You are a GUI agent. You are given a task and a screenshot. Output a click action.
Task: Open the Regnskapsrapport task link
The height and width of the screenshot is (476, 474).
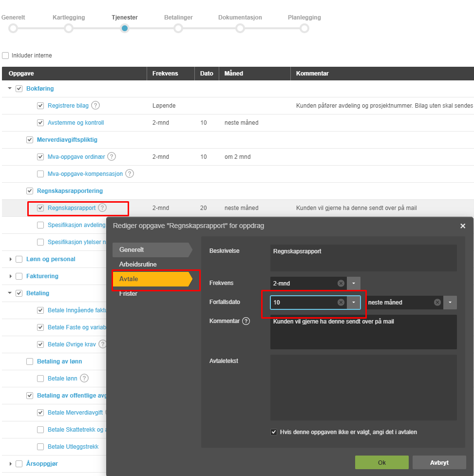72,208
